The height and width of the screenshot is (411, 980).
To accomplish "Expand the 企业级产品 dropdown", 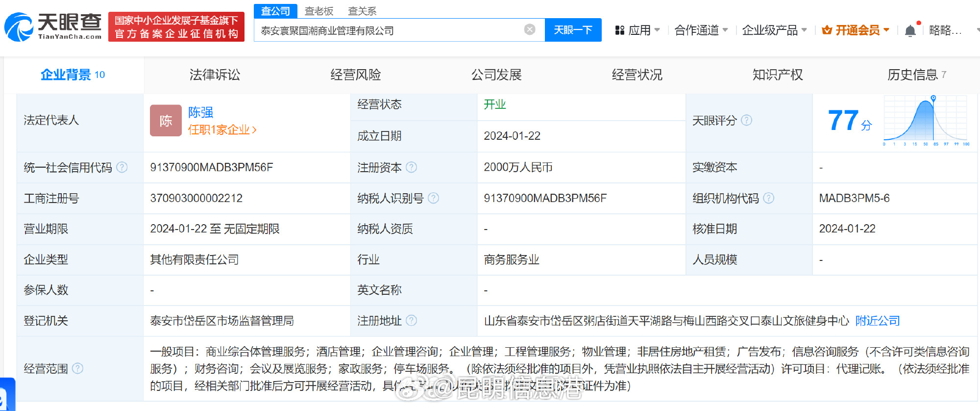I will 804,30.
